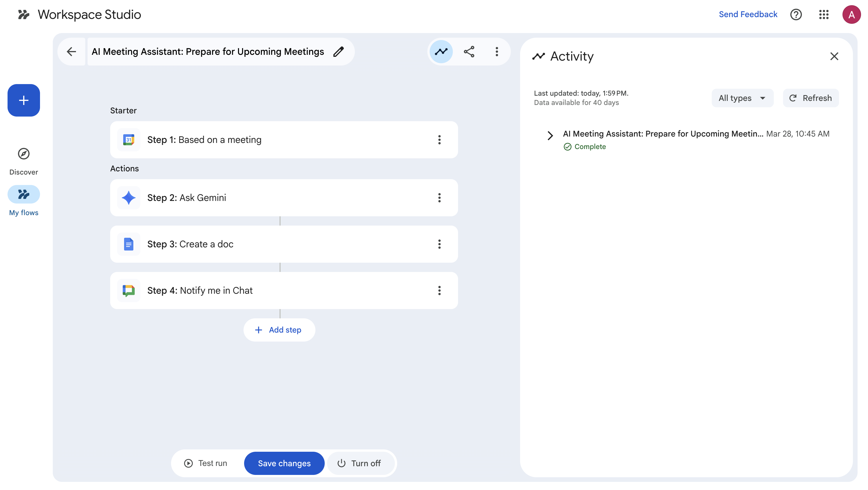Open Step 3 Create a doc options menu
868x490 pixels.
tap(440, 244)
